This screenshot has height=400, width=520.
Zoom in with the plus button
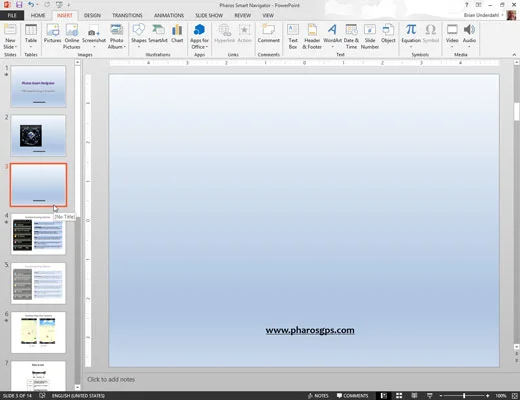[x=487, y=396]
